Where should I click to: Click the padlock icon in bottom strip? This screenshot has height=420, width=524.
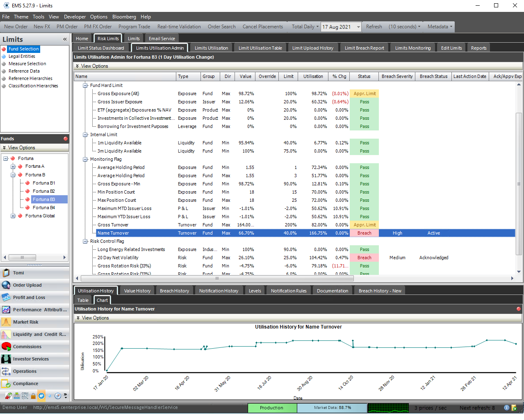coord(33,396)
